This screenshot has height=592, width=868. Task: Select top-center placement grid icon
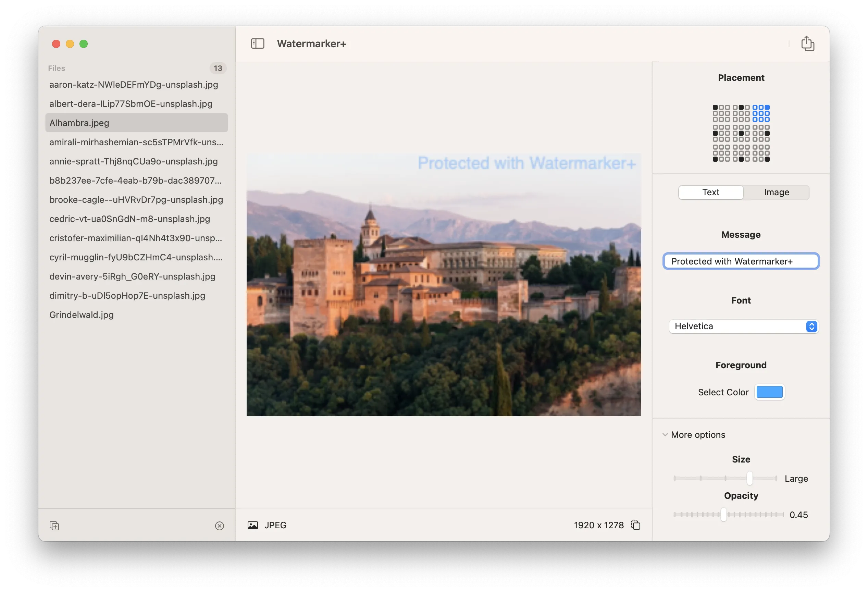[741, 113]
